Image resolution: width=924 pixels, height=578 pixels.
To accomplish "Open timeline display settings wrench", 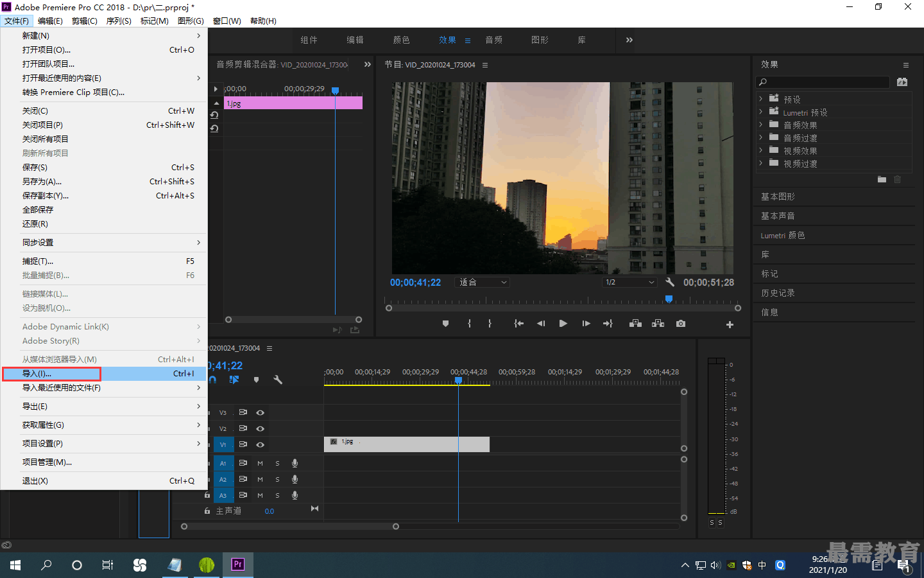I will (278, 380).
